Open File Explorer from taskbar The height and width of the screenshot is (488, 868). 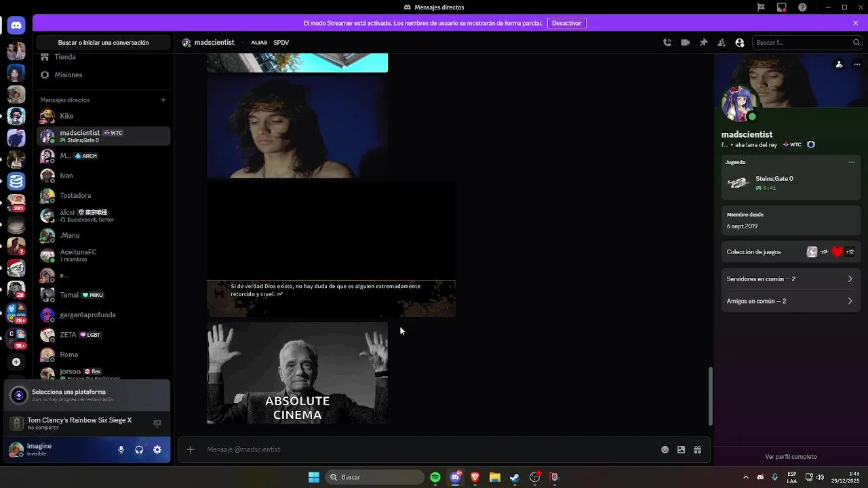coord(495,477)
